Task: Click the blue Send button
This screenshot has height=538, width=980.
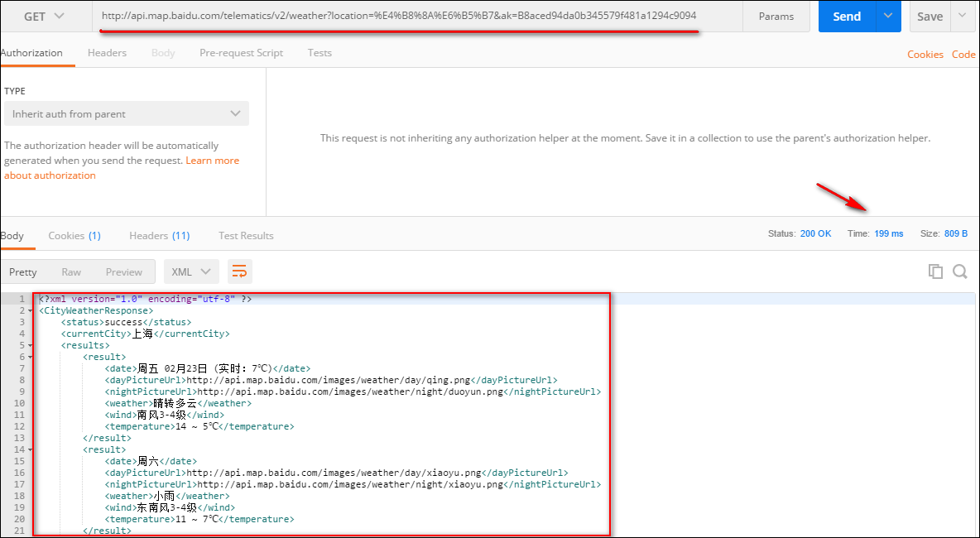Action: coord(847,17)
